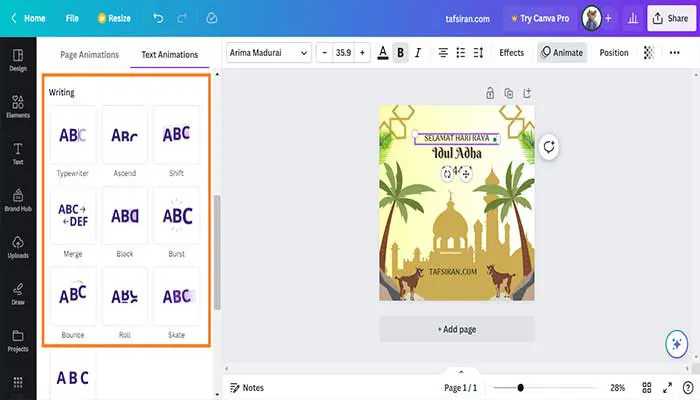Enter fullscreen presentation mode
Image resolution: width=700 pixels, height=400 pixels.
tap(669, 387)
